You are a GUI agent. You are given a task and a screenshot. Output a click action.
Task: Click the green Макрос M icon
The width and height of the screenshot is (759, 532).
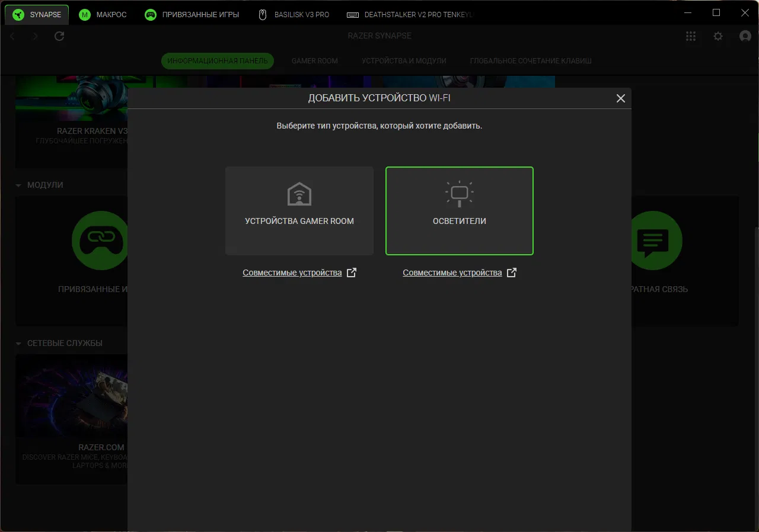[85, 14]
